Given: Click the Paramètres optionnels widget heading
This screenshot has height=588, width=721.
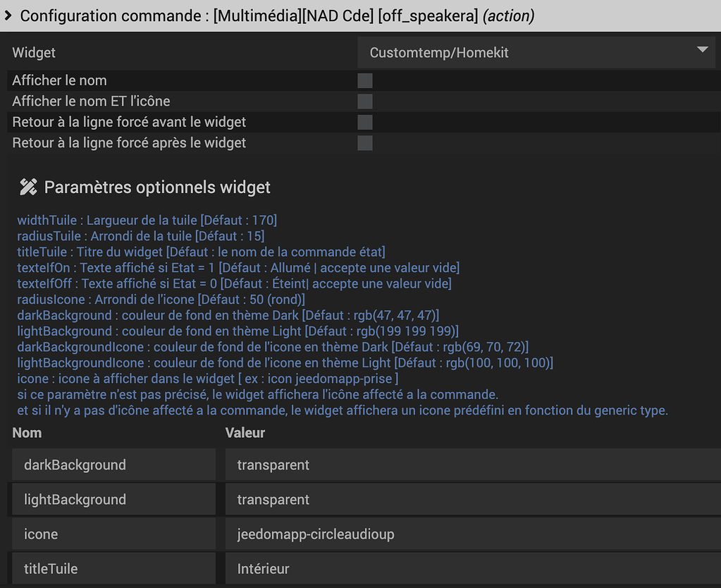Looking at the screenshot, I should point(157,187).
